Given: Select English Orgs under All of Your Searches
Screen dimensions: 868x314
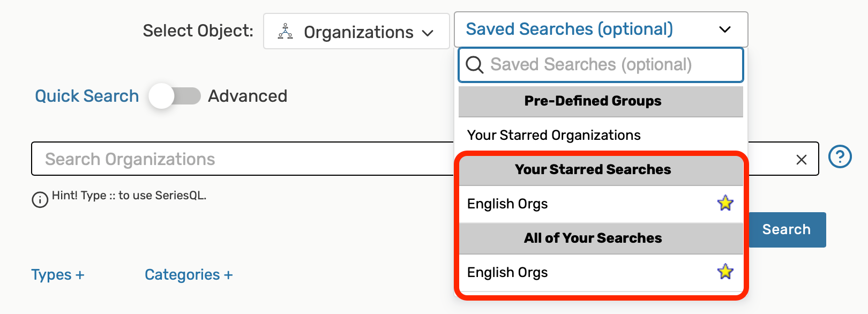Looking at the screenshot, I should click(x=507, y=272).
